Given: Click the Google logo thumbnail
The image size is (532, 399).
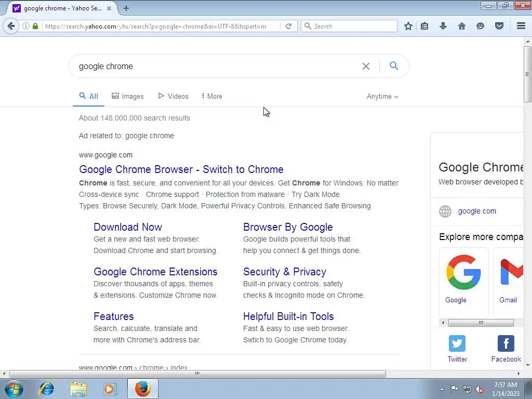Looking at the screenshot, I should (463, 272).
